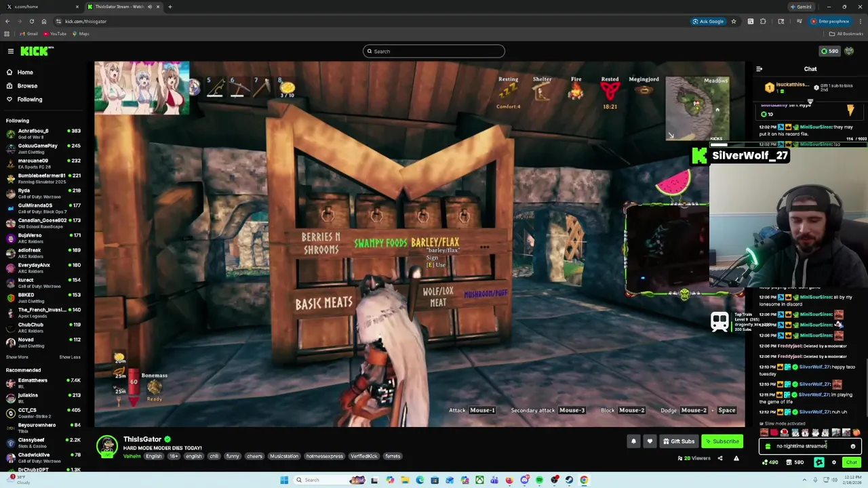Click the 490 channel points icon
868x488 pixels.
(x=770, y=462)
